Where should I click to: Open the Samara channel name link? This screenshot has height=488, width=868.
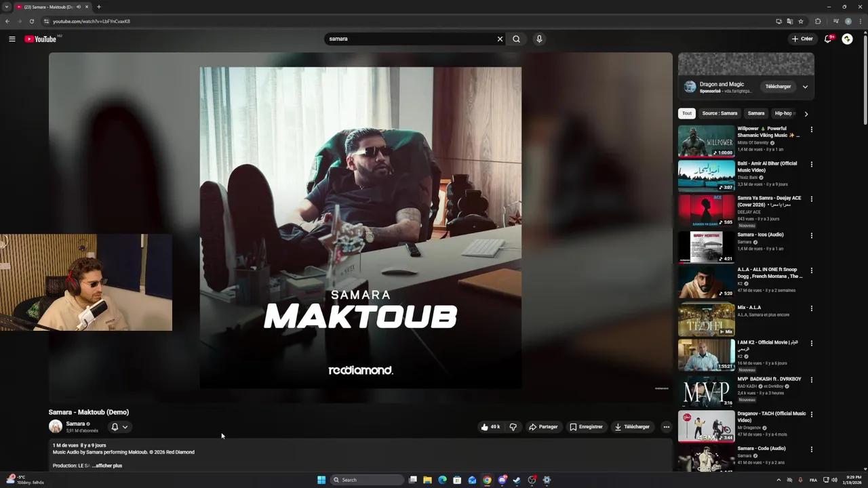[75, 424]
